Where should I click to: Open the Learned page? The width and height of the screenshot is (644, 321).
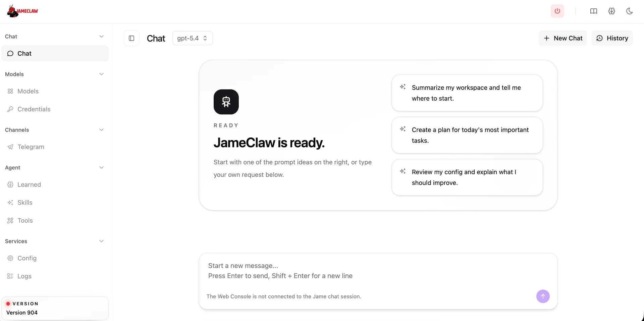point(55,184)
